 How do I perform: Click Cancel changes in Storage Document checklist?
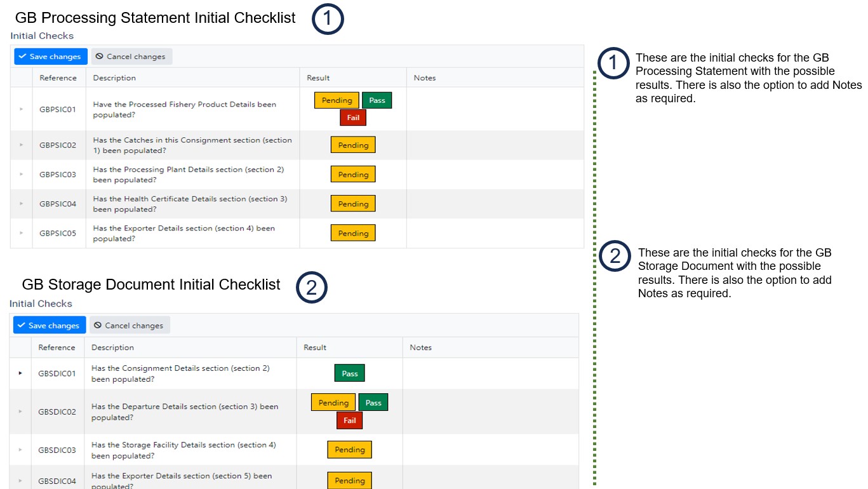130,325
